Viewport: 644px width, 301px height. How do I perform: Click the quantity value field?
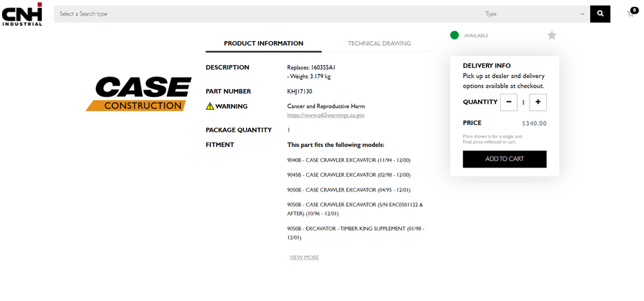click(x=523, y=103)
